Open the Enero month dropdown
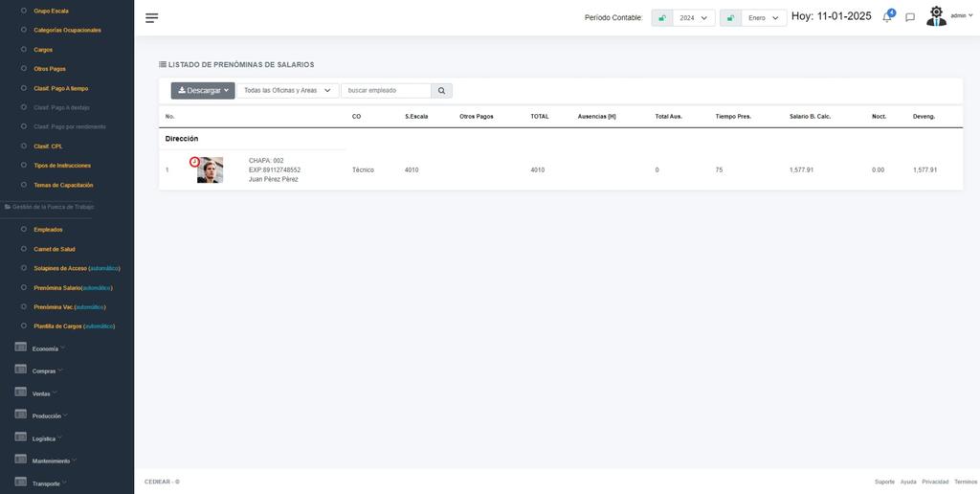 point(764,18)
